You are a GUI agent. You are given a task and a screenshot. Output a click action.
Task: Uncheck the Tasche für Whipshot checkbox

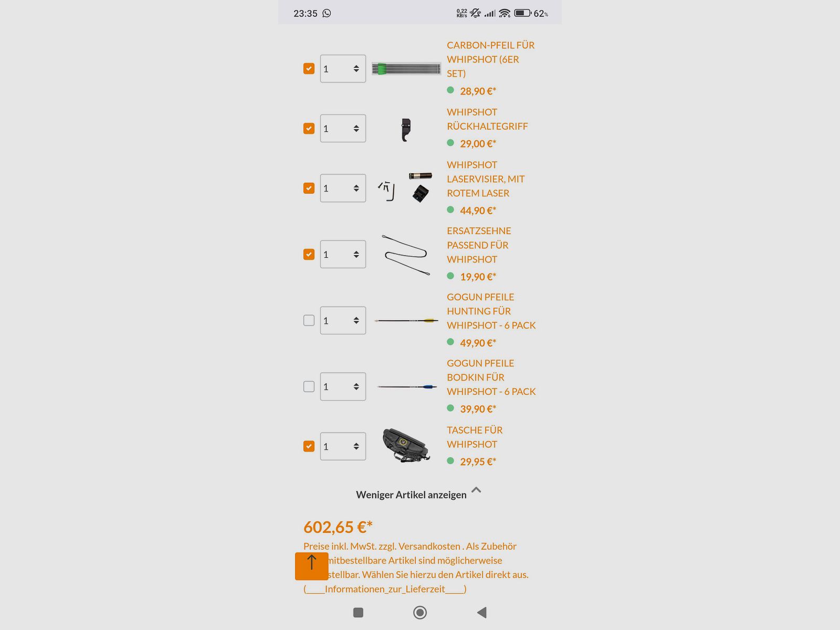click(x=309, y=446)
